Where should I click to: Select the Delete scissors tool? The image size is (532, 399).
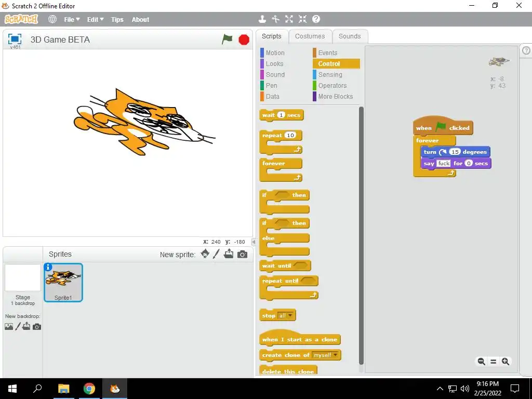[x=275, y=19]
